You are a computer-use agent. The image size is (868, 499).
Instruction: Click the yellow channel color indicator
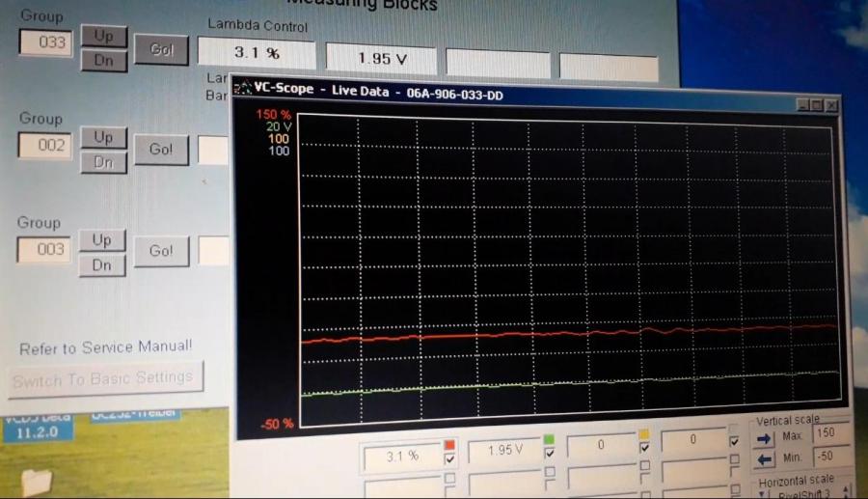642,433
